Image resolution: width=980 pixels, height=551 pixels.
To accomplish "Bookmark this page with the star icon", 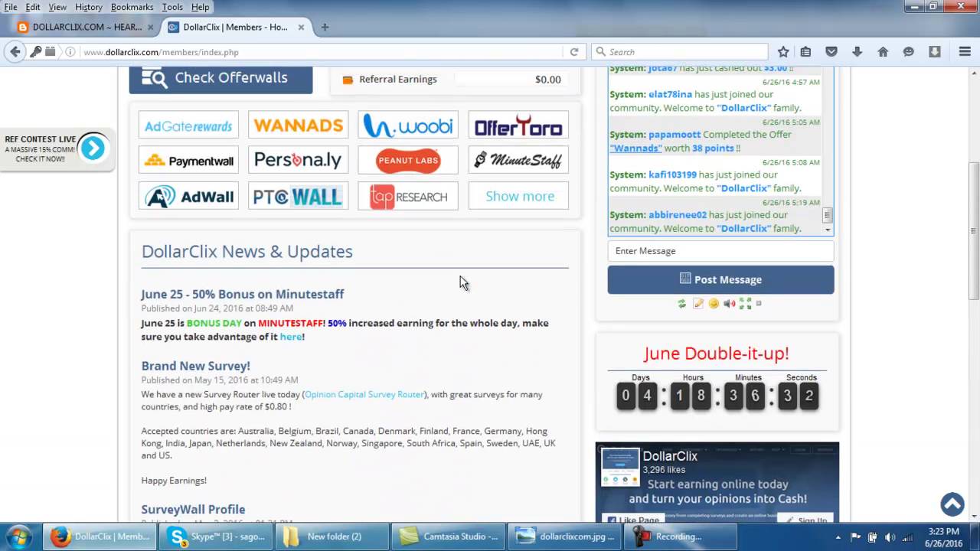I will (x=783, y=52).
